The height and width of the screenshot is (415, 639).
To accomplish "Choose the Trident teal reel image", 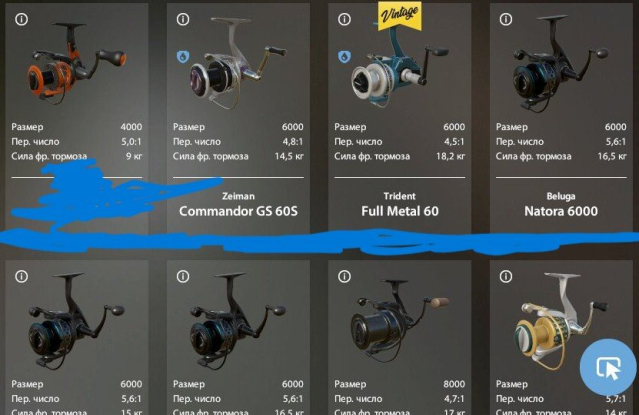I will coord(399,67).
